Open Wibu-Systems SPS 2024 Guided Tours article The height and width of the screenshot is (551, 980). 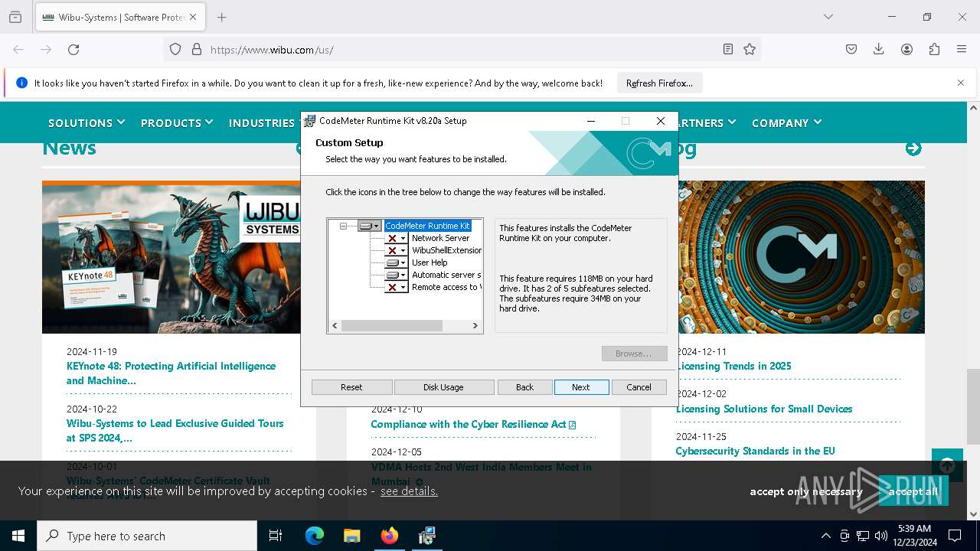175,430
